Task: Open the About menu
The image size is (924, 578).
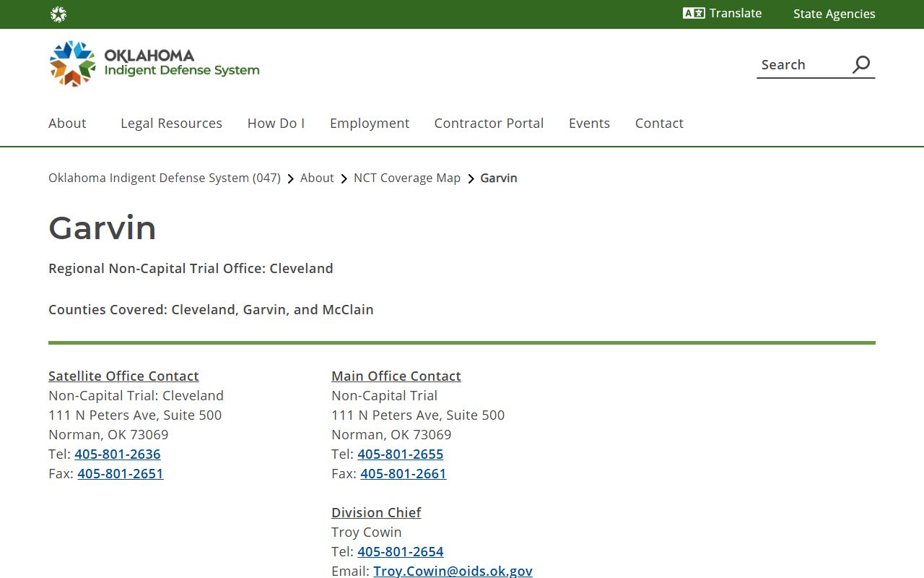Action: (67, 124)
